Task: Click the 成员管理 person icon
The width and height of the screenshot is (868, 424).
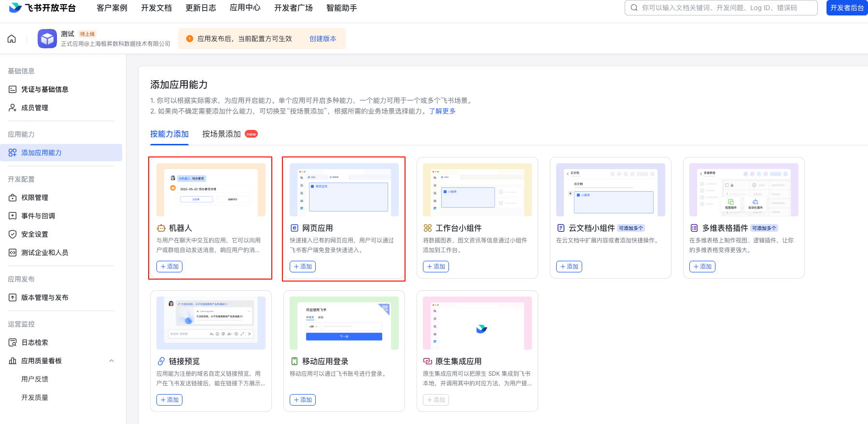Action: tap(13, 108)
